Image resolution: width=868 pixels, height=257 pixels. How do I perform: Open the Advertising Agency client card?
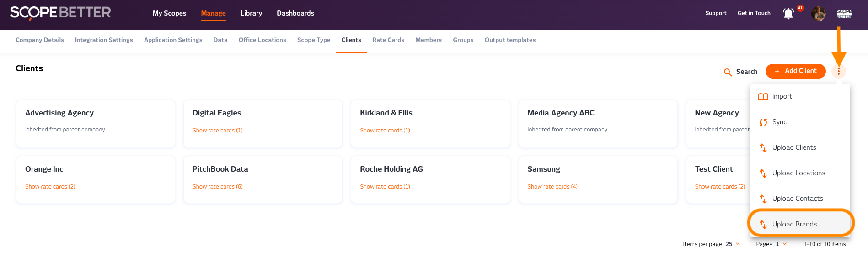pyautogui.click(x=59, y=113)
